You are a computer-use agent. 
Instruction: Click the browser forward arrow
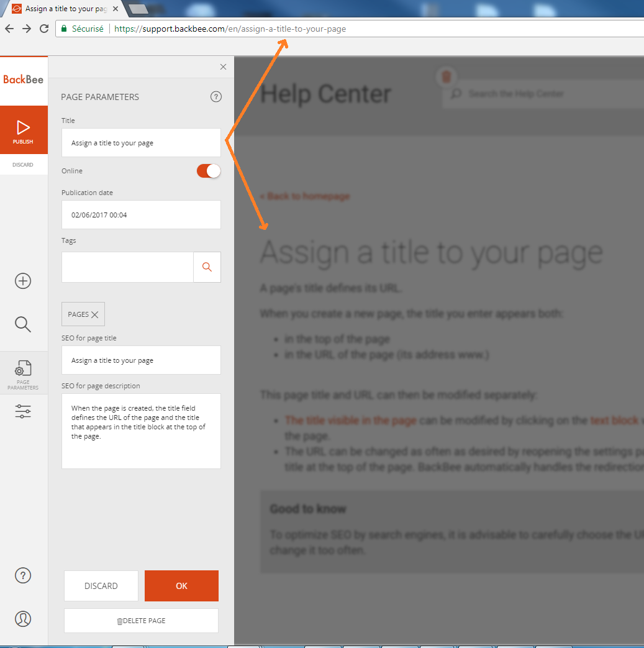coord(27,29)
